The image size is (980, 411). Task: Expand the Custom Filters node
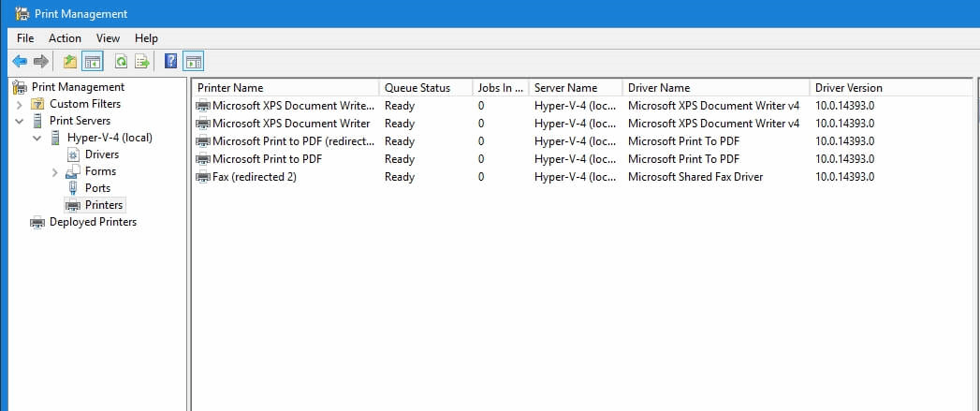[20, 105]
